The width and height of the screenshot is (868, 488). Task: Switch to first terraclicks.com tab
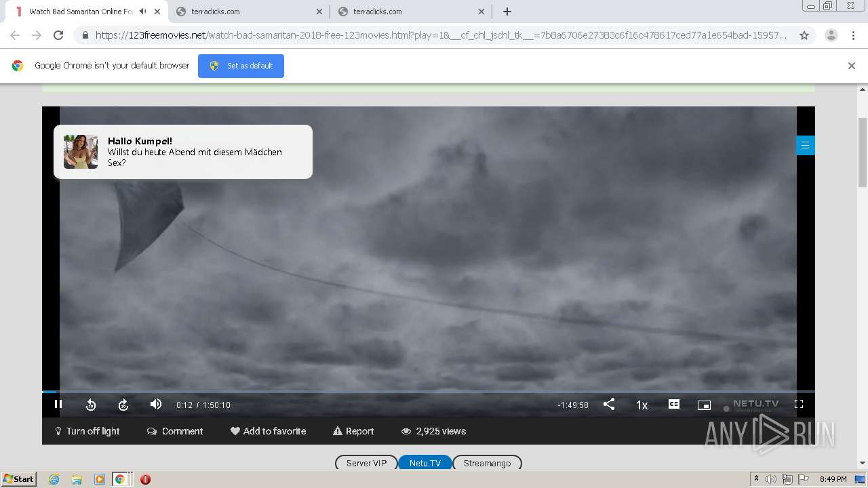(x=248, y=12)
